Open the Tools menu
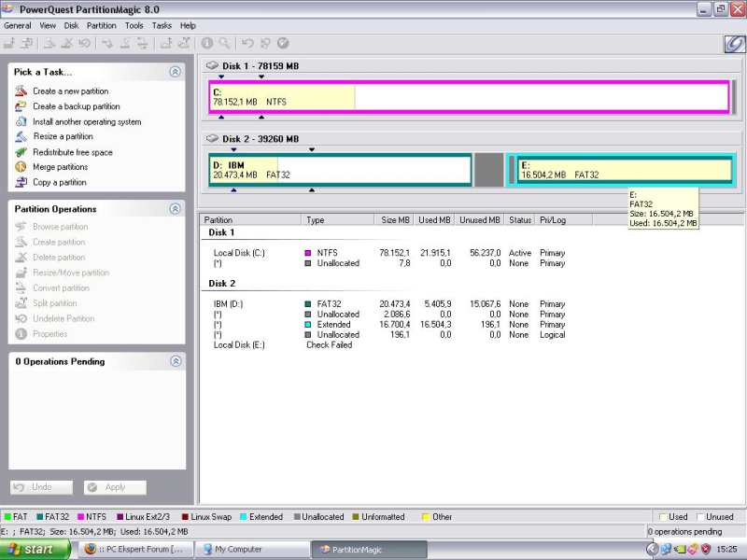The image size is (747, 560). [x=134, y=26]
